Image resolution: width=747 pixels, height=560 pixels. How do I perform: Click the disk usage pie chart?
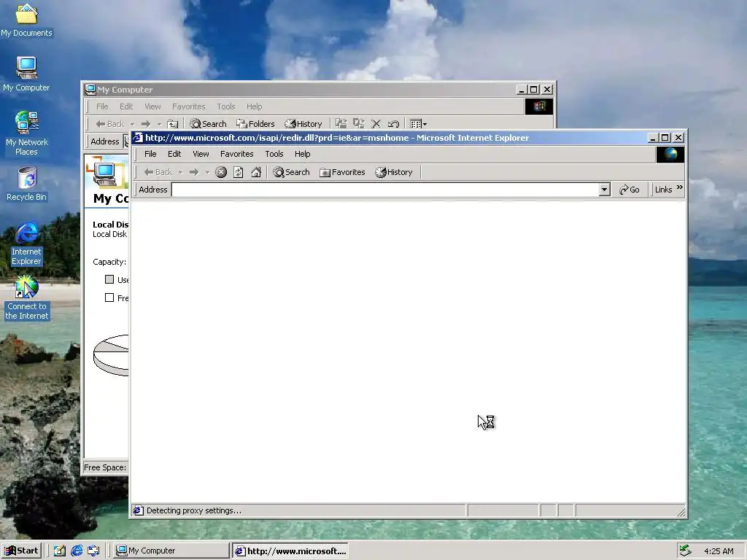click(111, 355)
